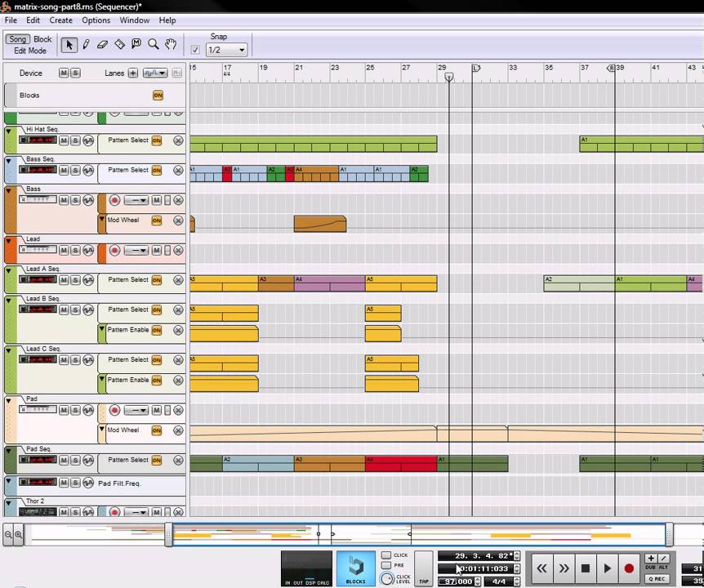The image size is (704, 588).
Task: Select the Hand tool
Action: click(x=170, y=44)
